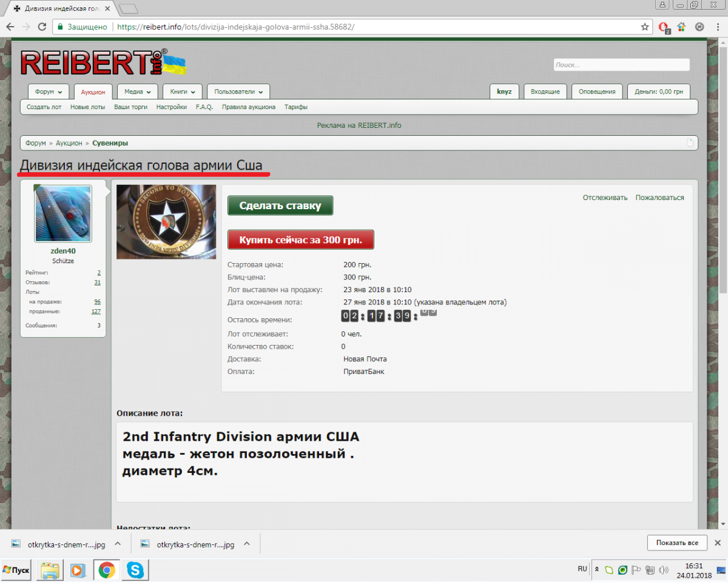Reload the page with the refresh icon
The image size is (728, 582).
coord(42,27)
